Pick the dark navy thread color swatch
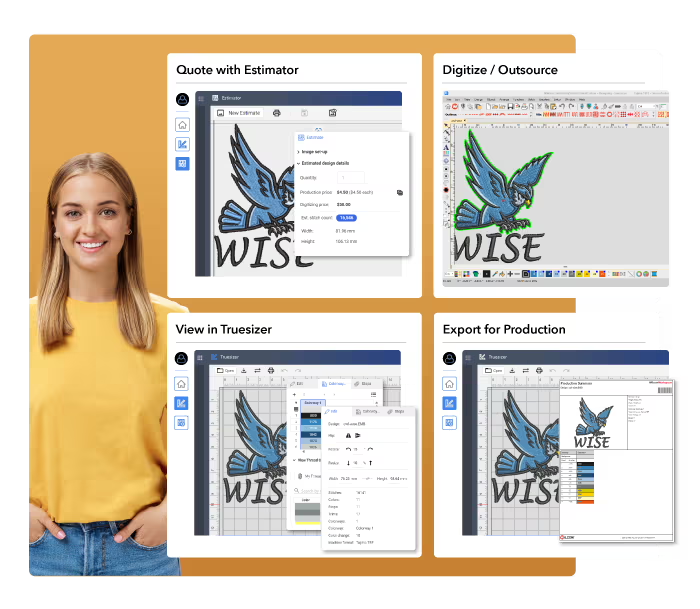 [312, 434]
